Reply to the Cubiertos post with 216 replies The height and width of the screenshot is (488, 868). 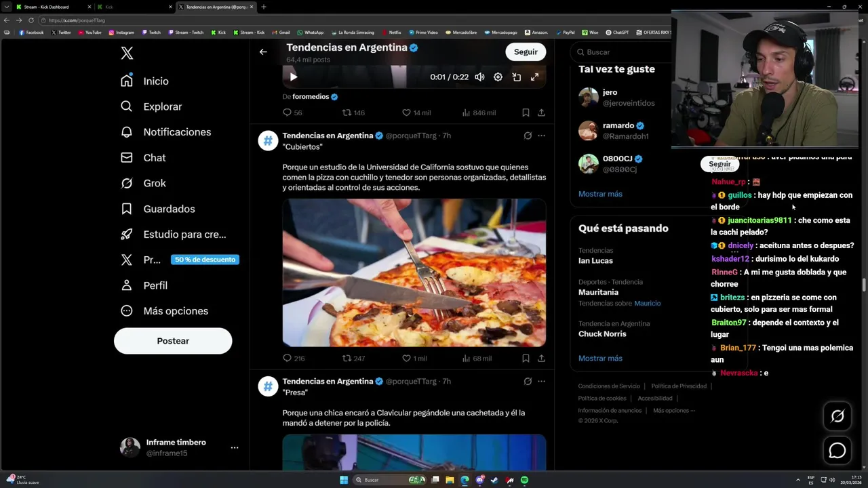pyautogui.click(x=294, y=359)
